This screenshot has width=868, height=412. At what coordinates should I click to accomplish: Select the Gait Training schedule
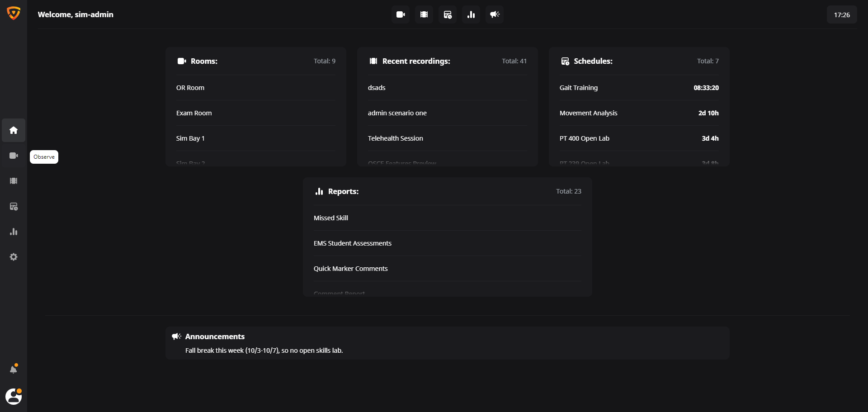click(x=579, y=88)
